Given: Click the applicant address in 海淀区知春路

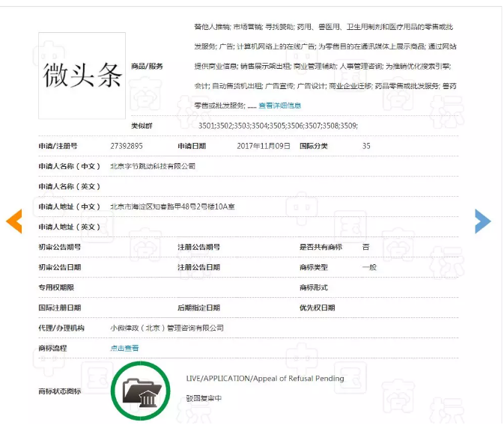Looking at the screenshot, I should pos(172,207).
